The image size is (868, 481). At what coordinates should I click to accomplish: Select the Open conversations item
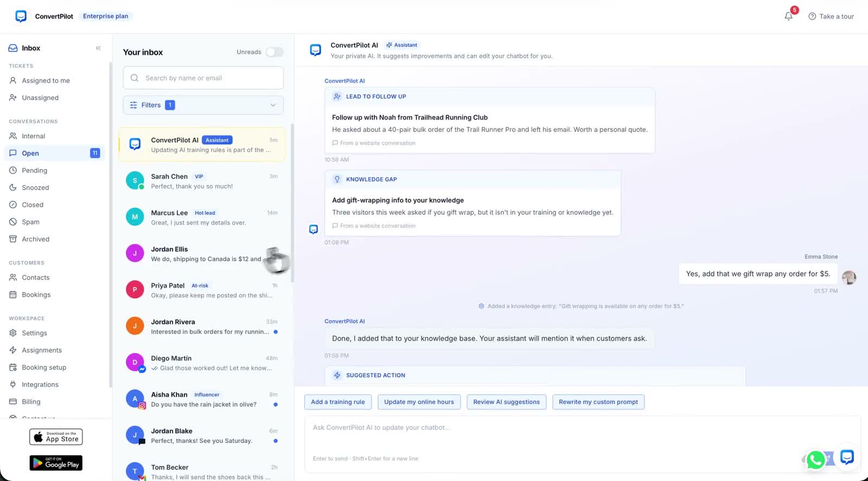(55, 153)
